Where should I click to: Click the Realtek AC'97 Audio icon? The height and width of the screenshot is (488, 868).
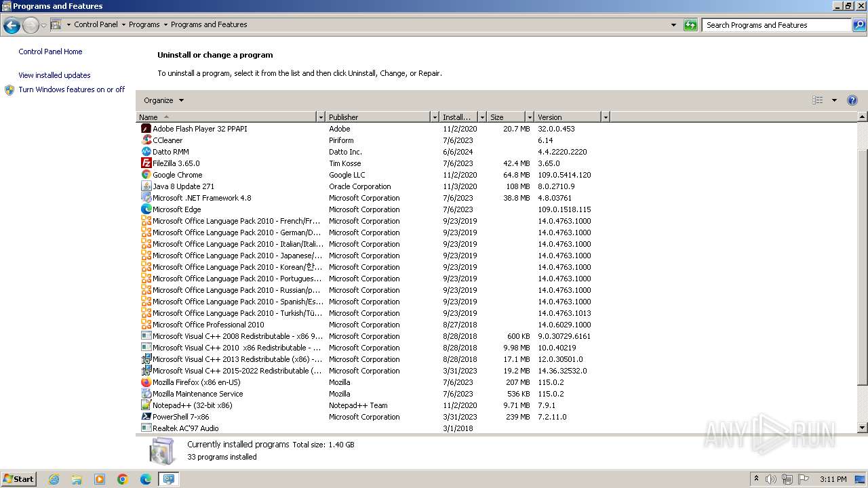(146, 428)
